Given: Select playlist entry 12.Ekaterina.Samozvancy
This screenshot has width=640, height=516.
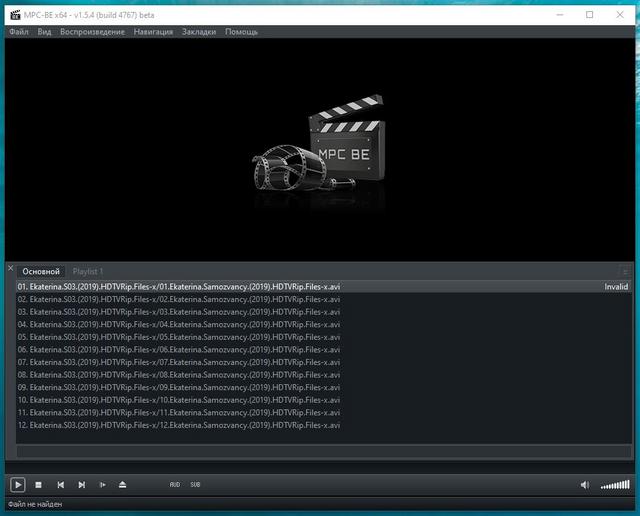Looking at the screenshot, I should click(x=324, y=425).
